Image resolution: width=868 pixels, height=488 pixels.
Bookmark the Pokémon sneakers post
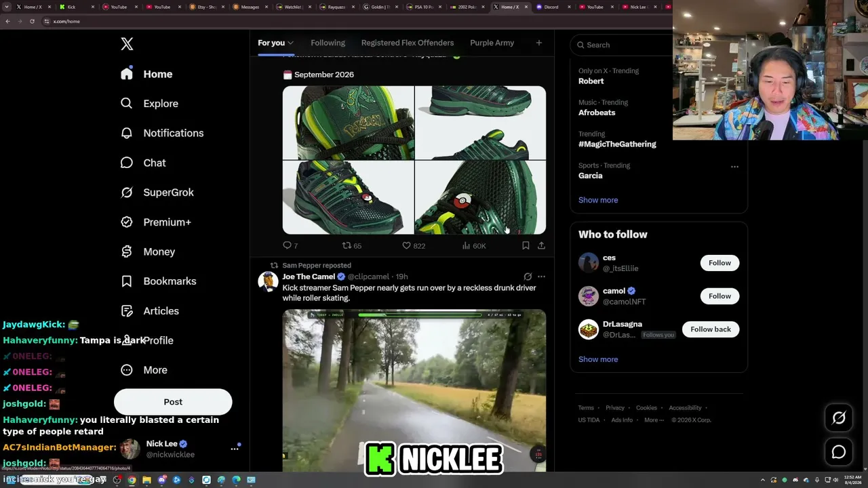click(x=526, y=245)
